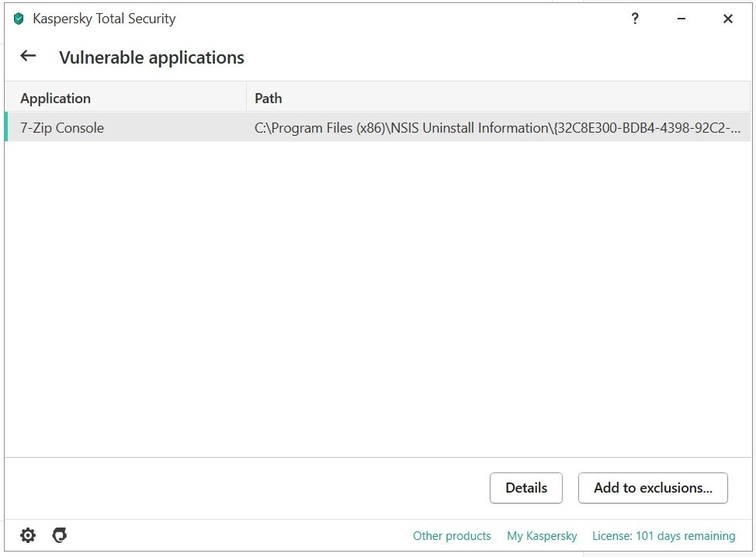Click the Kaspersky shield logo
756x557 pixels.
click(19, 19)
